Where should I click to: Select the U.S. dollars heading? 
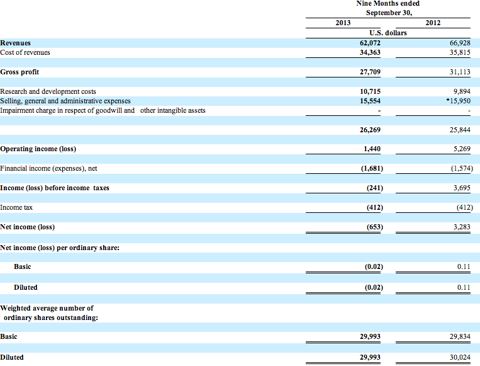coord(388,33)
